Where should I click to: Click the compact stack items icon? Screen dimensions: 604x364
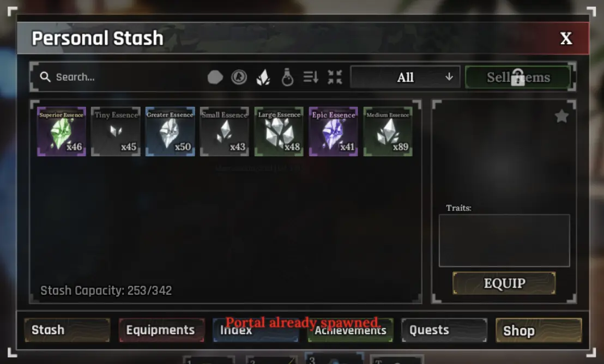335,77
